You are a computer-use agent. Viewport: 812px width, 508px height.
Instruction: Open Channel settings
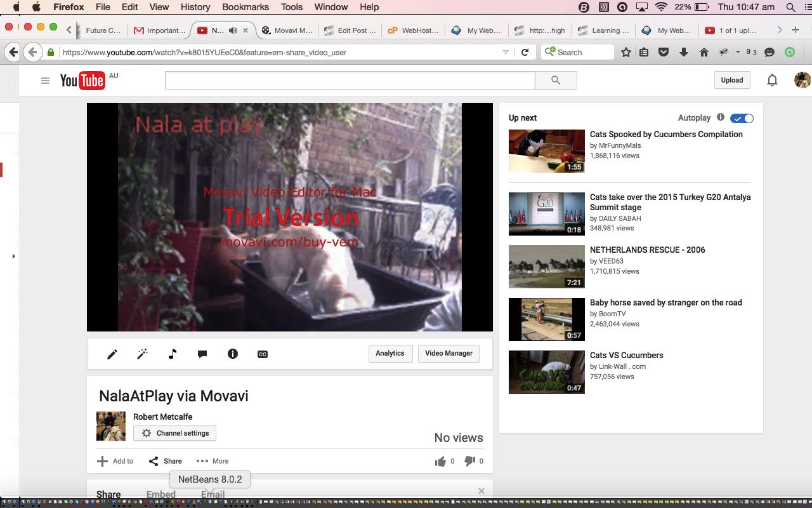[175, 433]
